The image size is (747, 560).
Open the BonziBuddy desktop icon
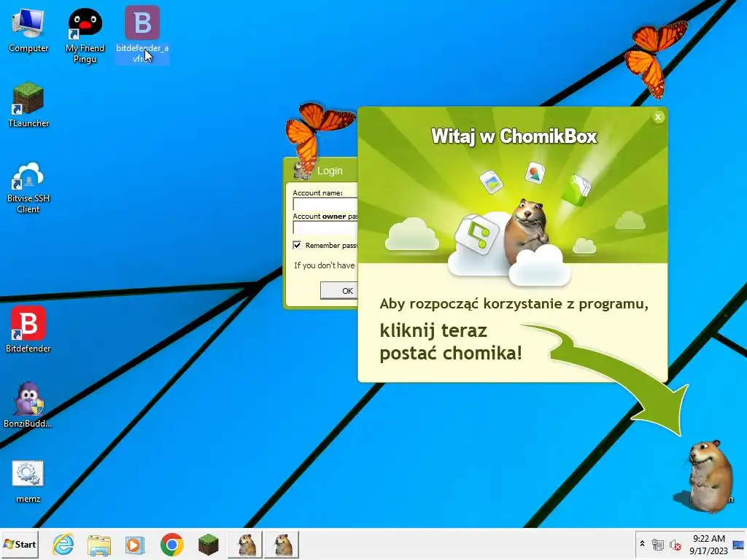click(28, 405)
